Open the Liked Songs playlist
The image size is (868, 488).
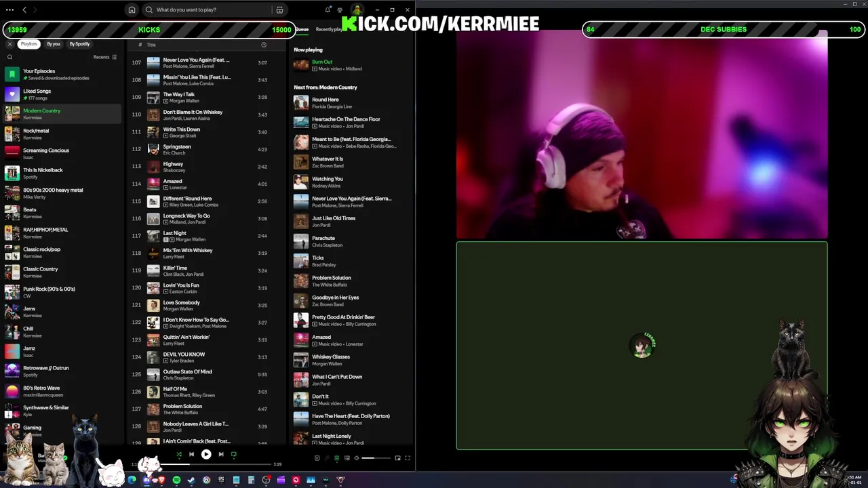coord(62,94)
